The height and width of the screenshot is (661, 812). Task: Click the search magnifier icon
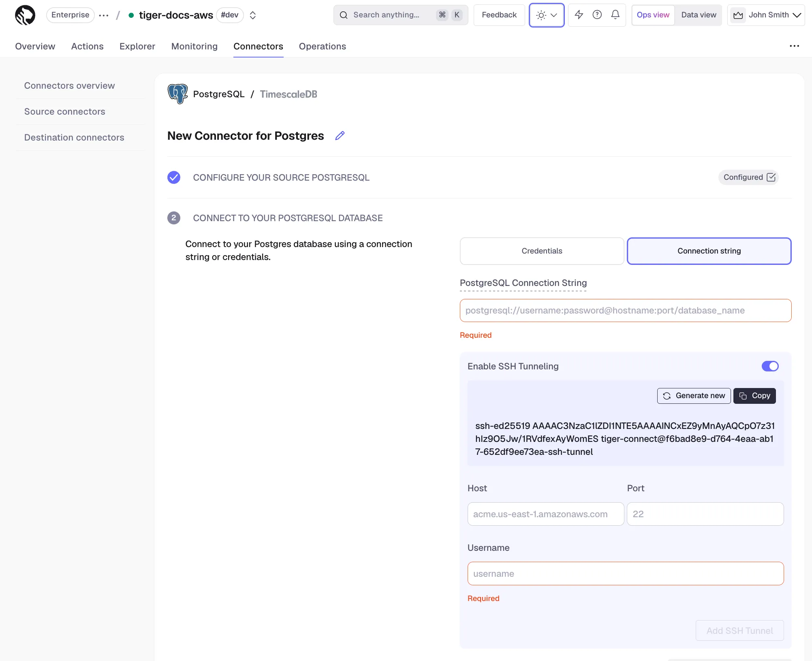coord(344,15)
